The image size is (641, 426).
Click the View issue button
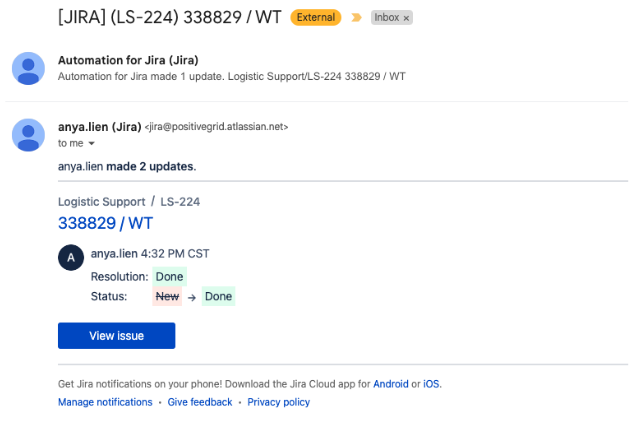tap(117, 336)
